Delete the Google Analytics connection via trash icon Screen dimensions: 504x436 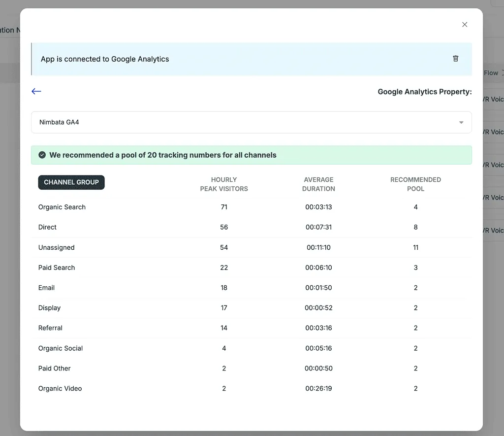click(x=455, y=59)
